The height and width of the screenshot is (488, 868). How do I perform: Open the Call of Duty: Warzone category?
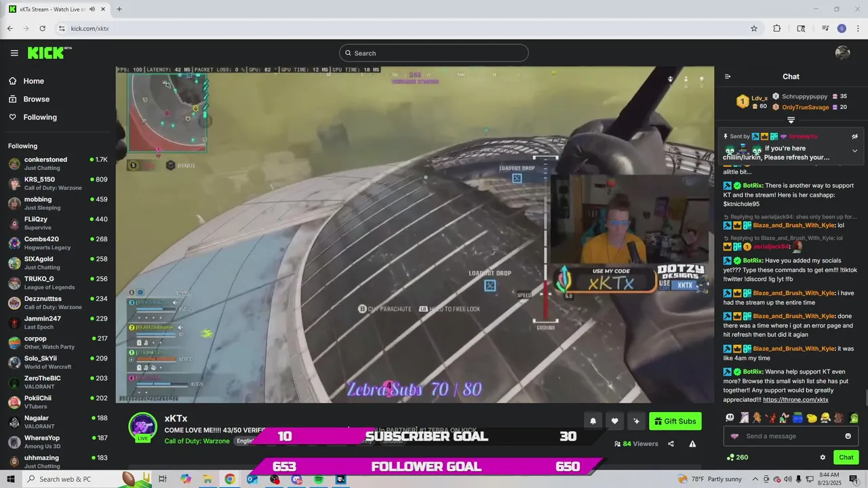[x=198, y=441]
